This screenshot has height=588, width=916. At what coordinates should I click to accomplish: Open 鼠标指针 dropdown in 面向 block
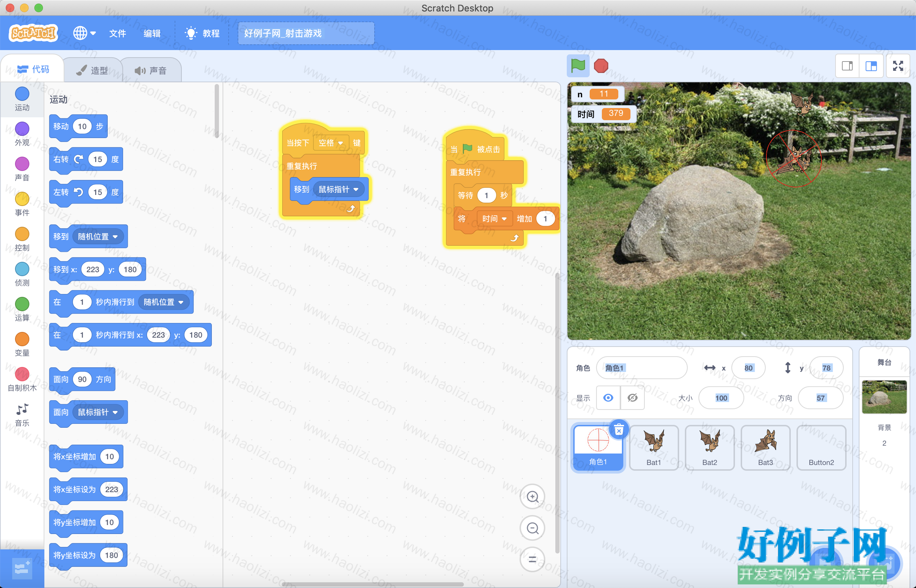click(98, 412)
